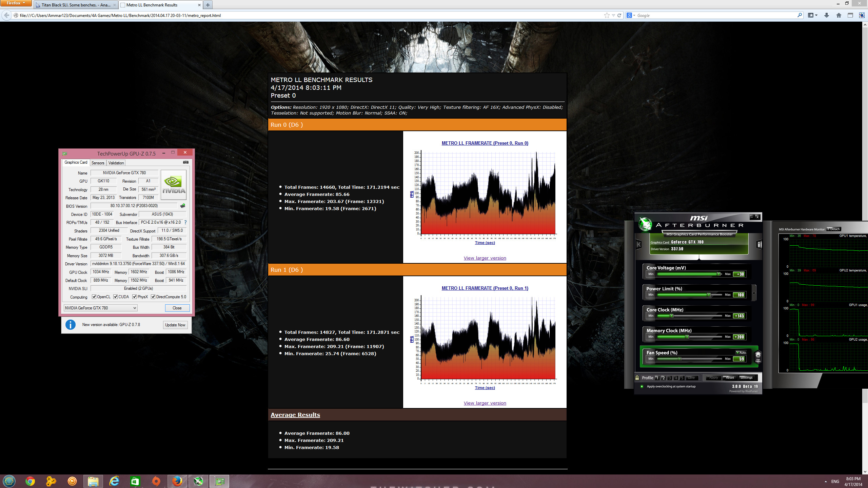Click Firefox back arrow button

(6, 15)
